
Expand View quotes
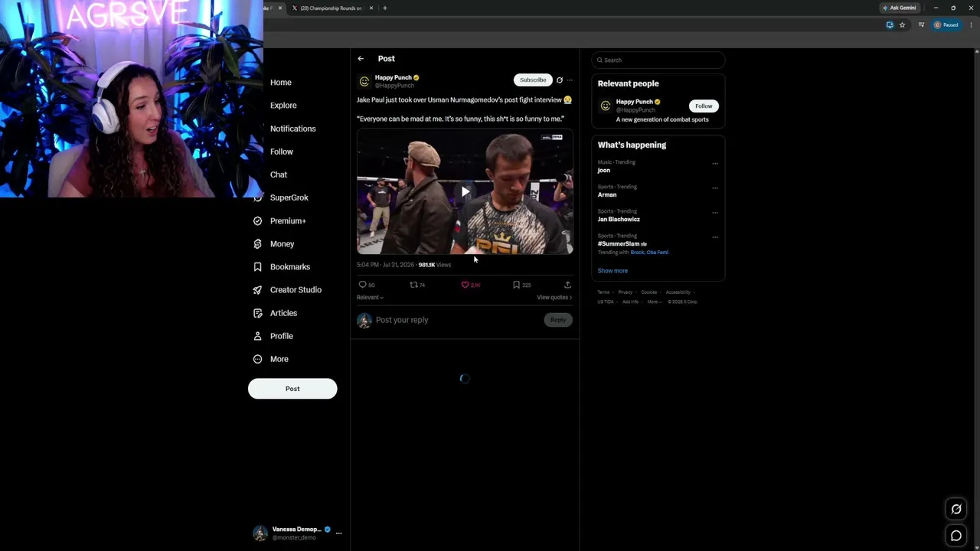(554, 297)
